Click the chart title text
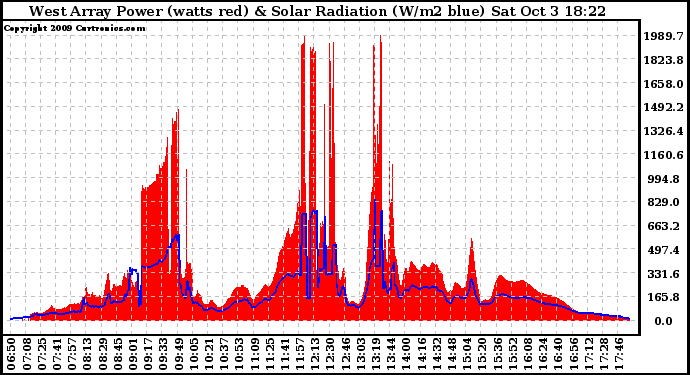This screenshot has width=690, height=375. click(317, 11)
